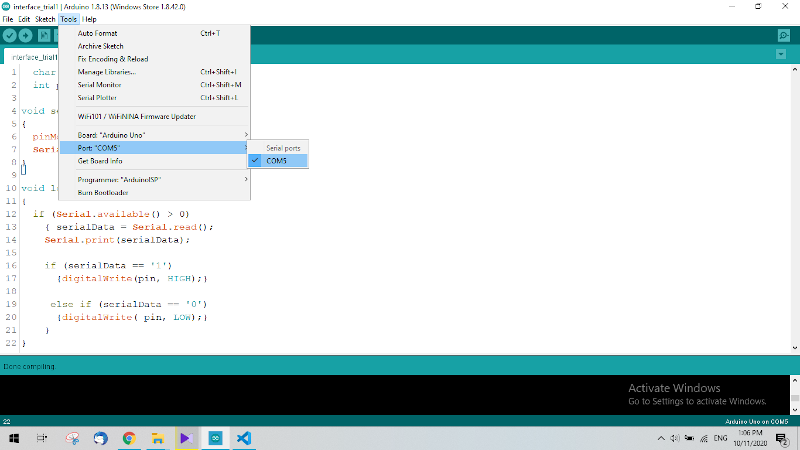The height and width of the screenshot is (450, 800).
Task: Open WiFi101 / WiFiNINA Firmware Updater
Action: 155,116
